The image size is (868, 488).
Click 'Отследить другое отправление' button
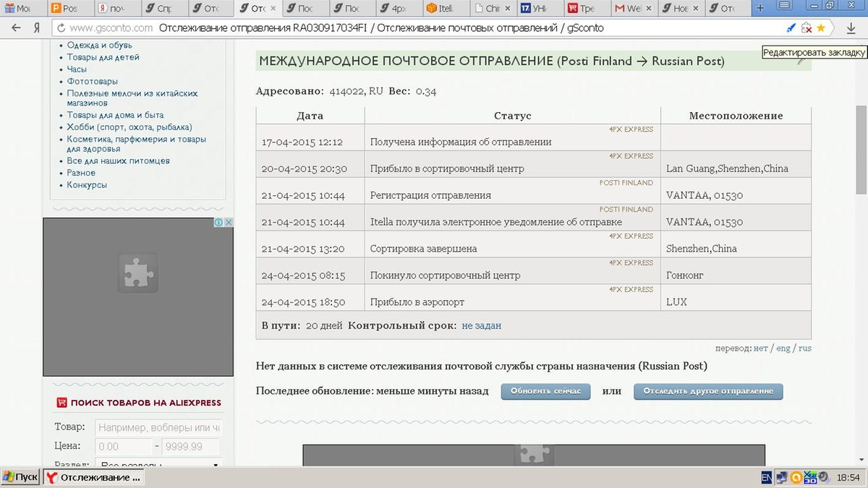tap(708, 391)
